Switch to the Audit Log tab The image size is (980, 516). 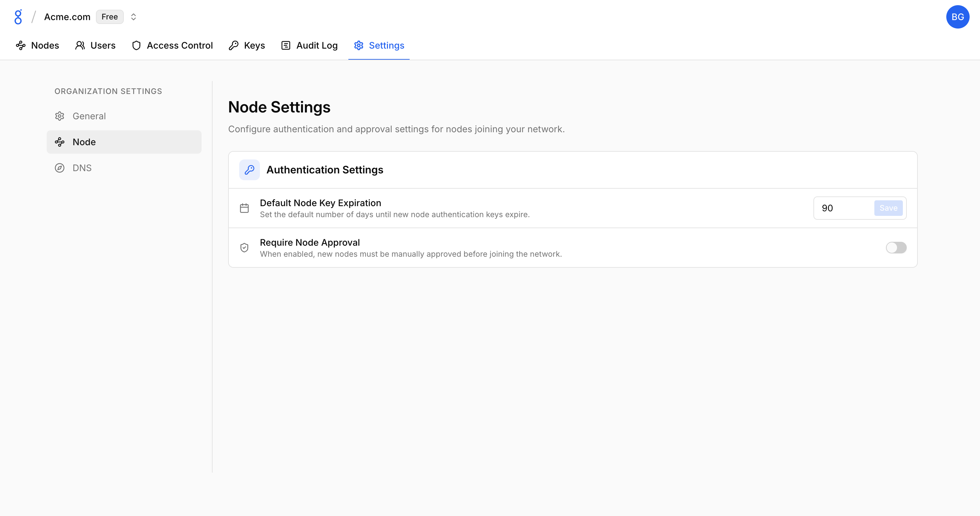pos(309,46)
